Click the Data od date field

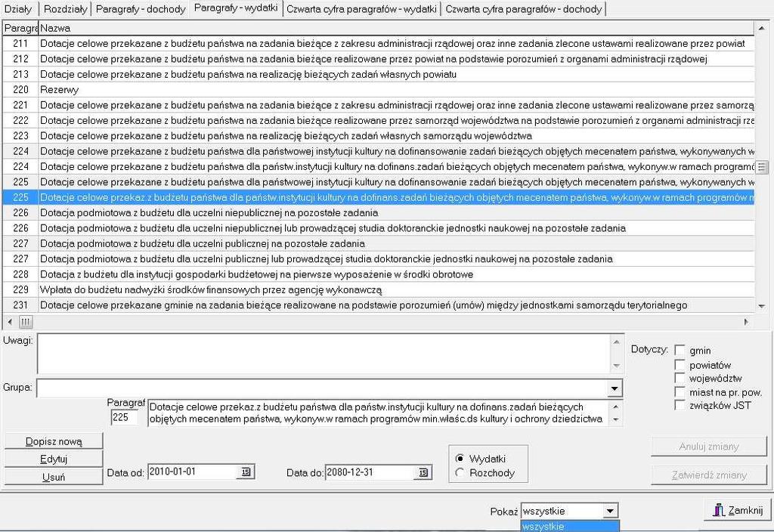(193, 472)
